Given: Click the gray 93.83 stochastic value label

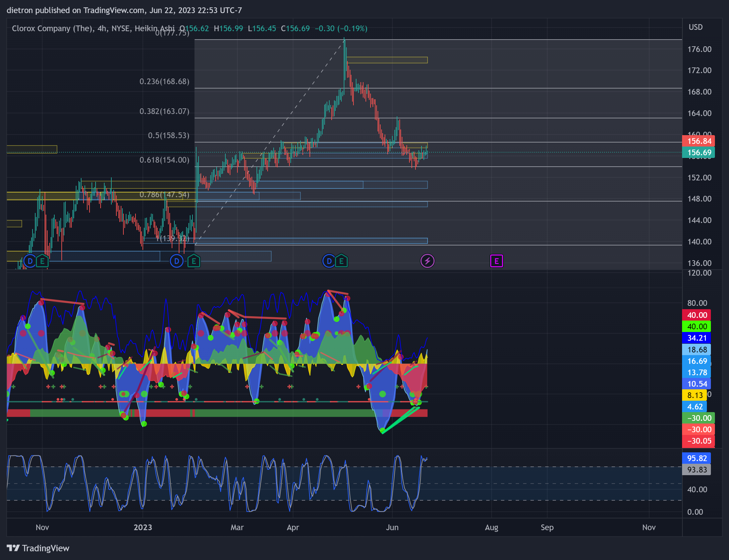Looking at the screenshot, I should (x=697, y=470).
